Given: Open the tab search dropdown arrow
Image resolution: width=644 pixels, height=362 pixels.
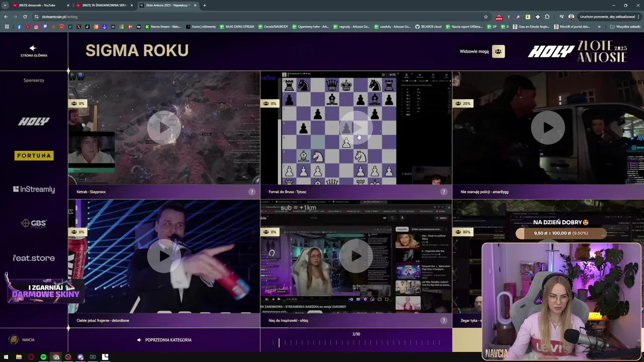Looking at the screenshot, I should pyautogui.click(x=5, y=5).
